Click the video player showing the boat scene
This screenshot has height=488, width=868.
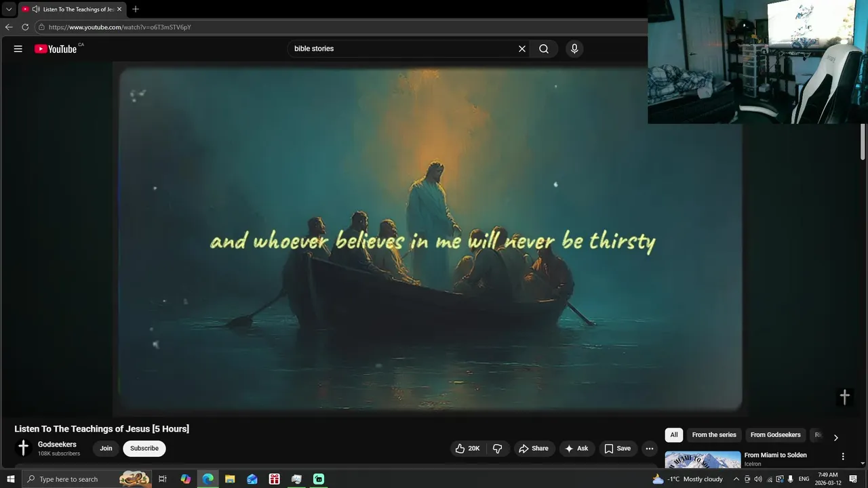tap(431, 239)
